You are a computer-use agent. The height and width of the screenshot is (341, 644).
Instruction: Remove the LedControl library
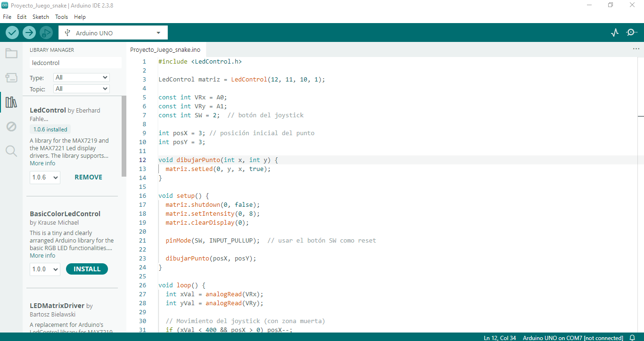tap(89, 177)
